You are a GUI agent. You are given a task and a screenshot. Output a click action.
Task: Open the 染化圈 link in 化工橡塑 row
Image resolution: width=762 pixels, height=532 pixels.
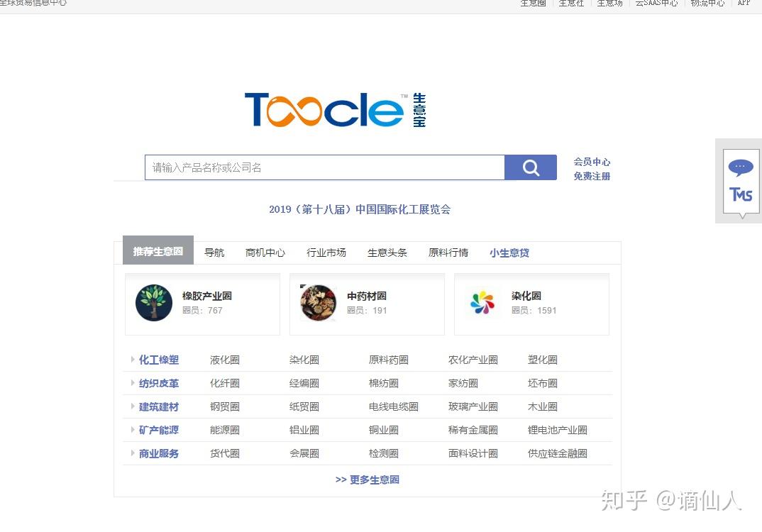[x=304, y=360]
